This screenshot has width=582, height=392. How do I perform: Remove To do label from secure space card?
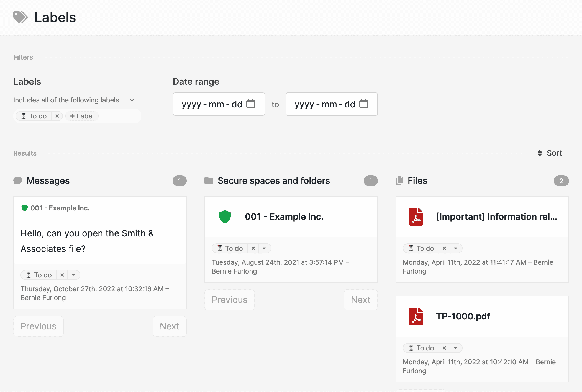coord(253,248)
